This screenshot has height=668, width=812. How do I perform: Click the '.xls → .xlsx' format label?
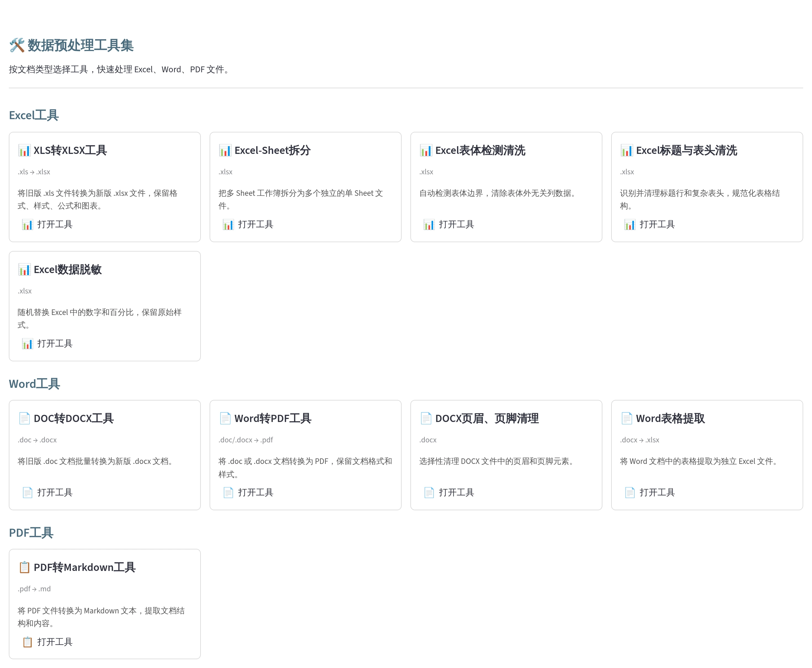(x=34, y=172)
